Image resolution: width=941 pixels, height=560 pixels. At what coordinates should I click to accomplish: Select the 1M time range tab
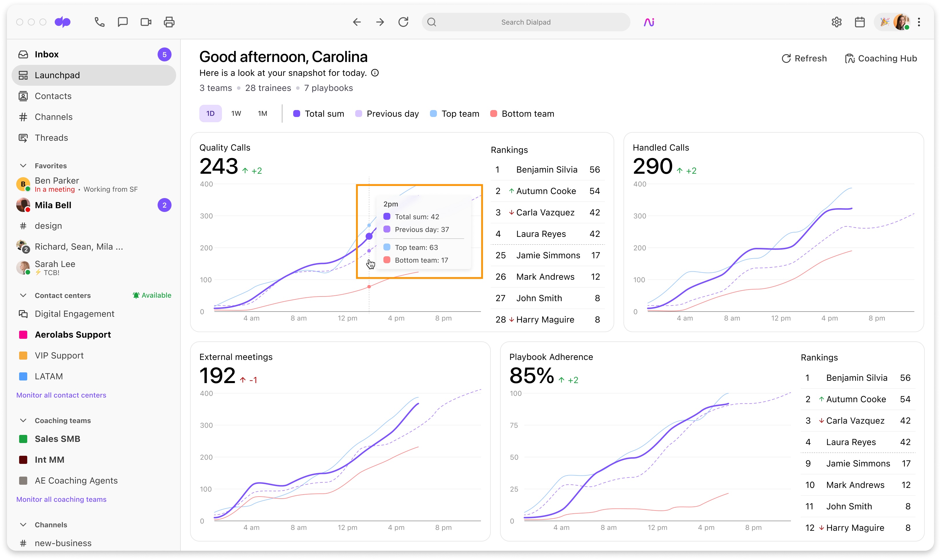coord(262,114)
